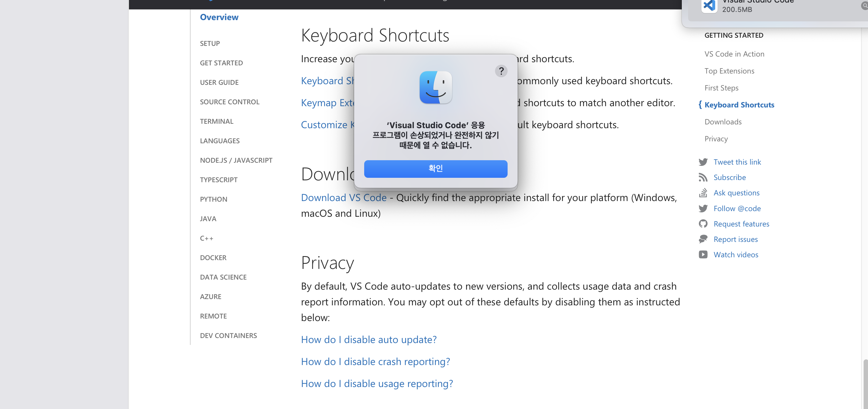Expand the LANGUAGES sidebar section
The height and width of the screenshot is (409, 868).
coord(220,141)
